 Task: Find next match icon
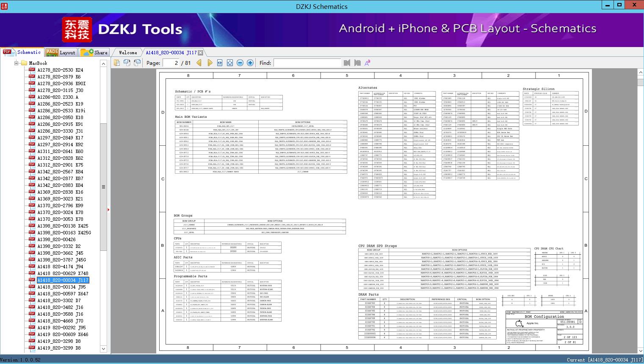(357, 63)
